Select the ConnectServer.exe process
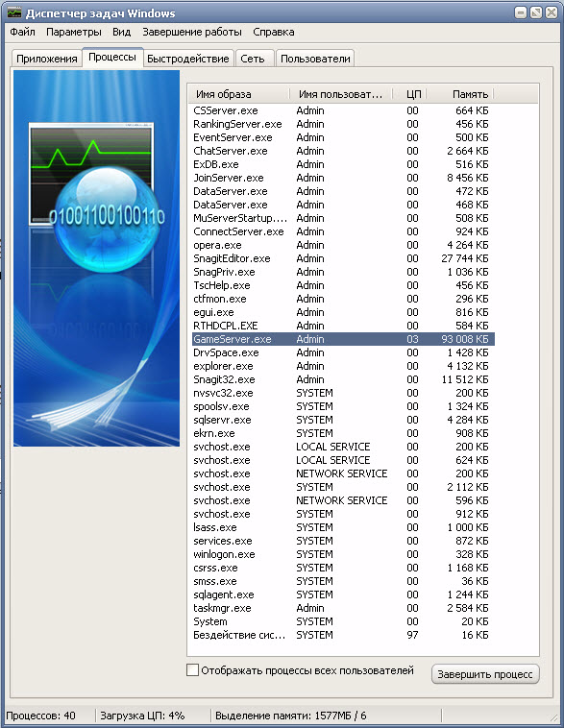564x728 pixels. point(343,231)
